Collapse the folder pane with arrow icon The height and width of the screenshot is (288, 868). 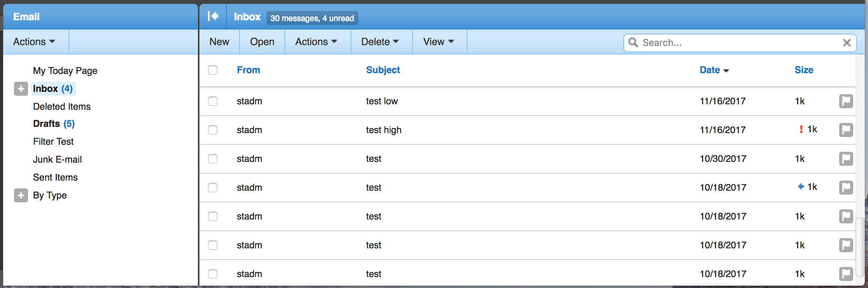(213, 16)
